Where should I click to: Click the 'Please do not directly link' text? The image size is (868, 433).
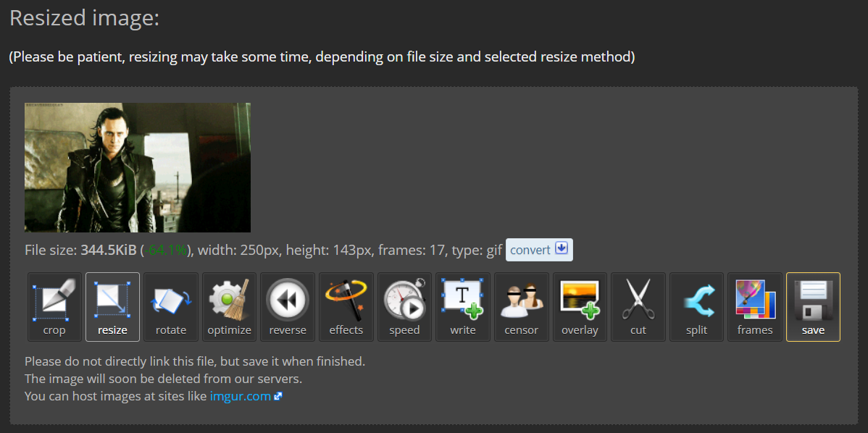tap(195, 361)
